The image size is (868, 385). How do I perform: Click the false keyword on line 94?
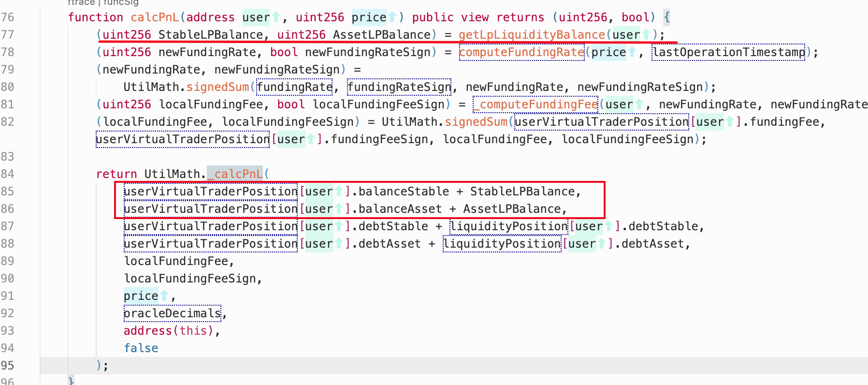coord(141,348)
